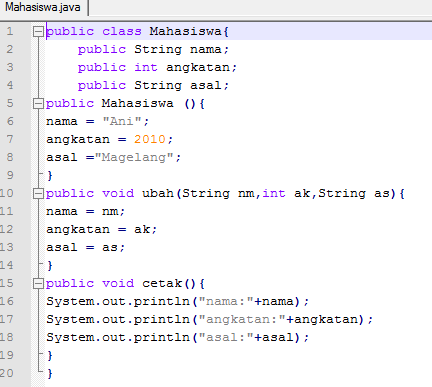Collapse the ubah method fold marker
The height and width of the screenshot is (387, 432).
point(38,194)
